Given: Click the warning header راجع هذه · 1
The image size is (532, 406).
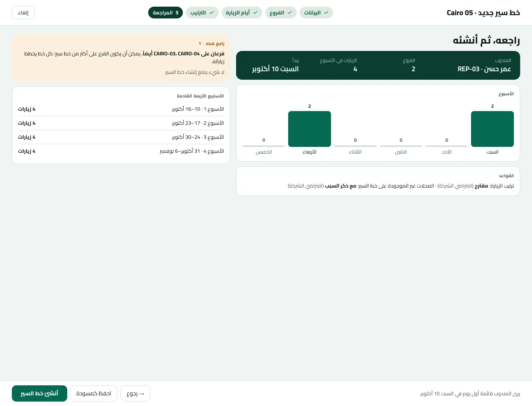Looking at the screenshot, I should 211,44.
